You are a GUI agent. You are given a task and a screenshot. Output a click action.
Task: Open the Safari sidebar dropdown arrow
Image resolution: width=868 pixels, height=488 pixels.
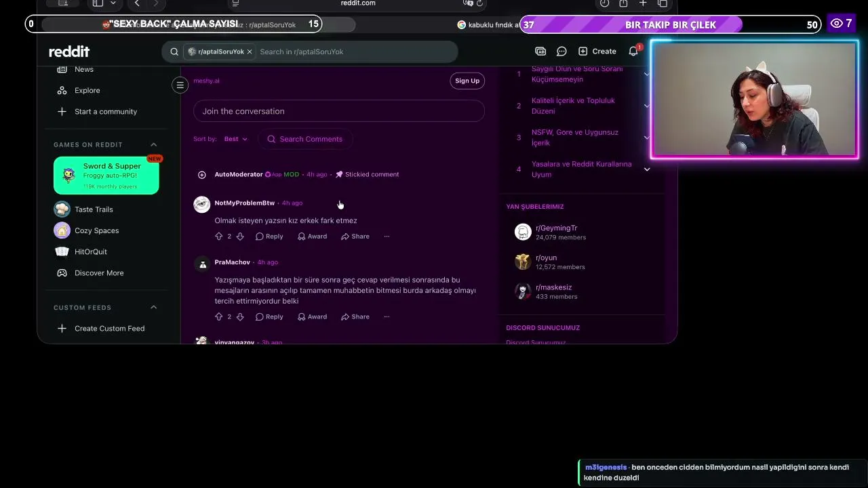point(113,3)
